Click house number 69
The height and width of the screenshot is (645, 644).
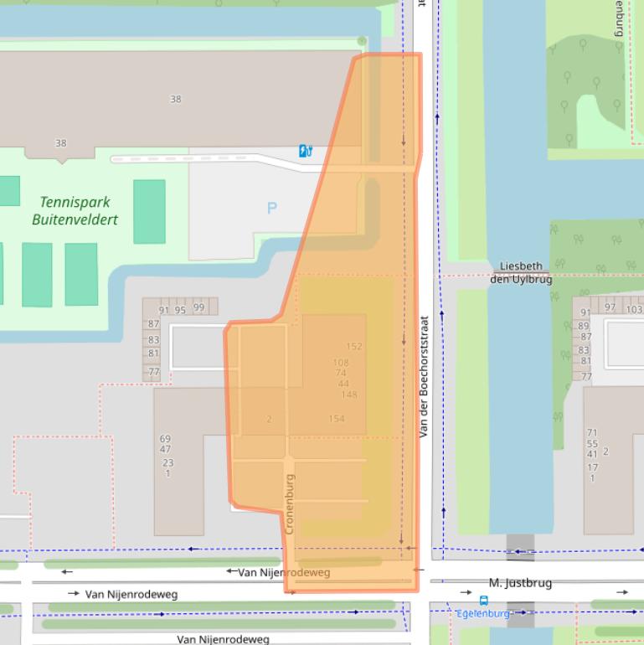pos(165,439)
